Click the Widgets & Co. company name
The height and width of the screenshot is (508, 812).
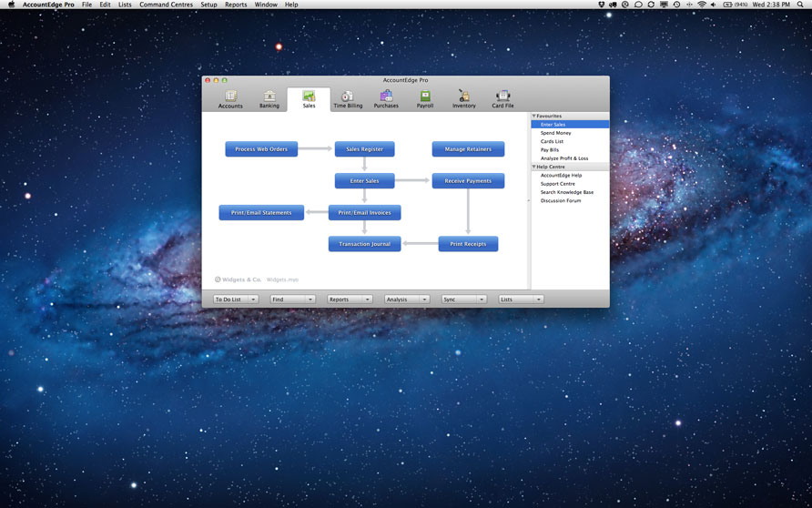[241, 279]
